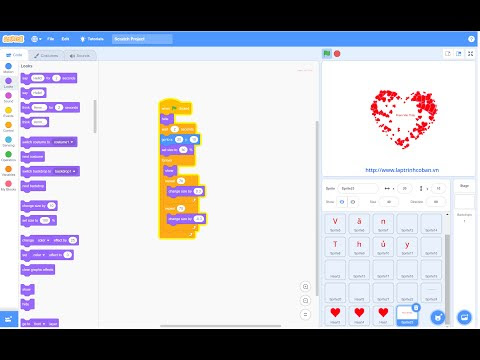Open the language globe dropdown

pos(36,39)
